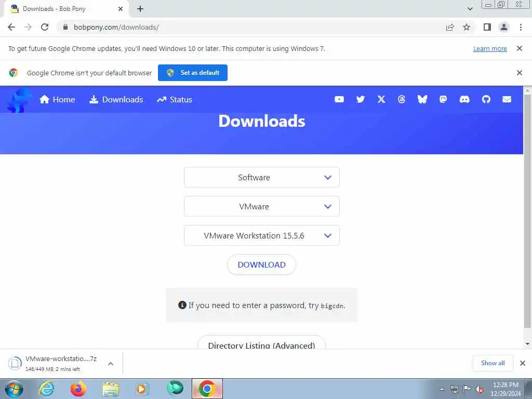View site information via the padlock icon
This screenshot has height=399, width=532.
pos(65,27)
